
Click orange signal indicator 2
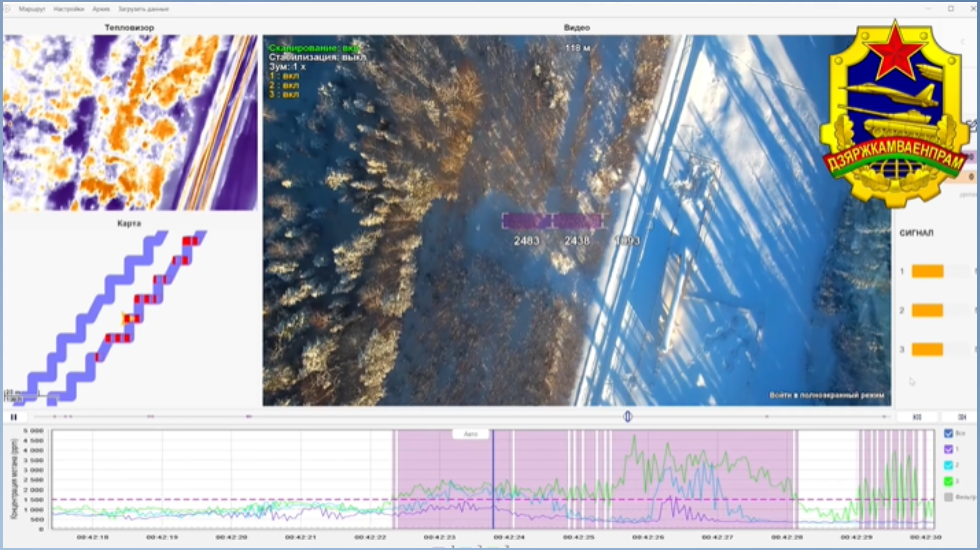tap(928, 310)
